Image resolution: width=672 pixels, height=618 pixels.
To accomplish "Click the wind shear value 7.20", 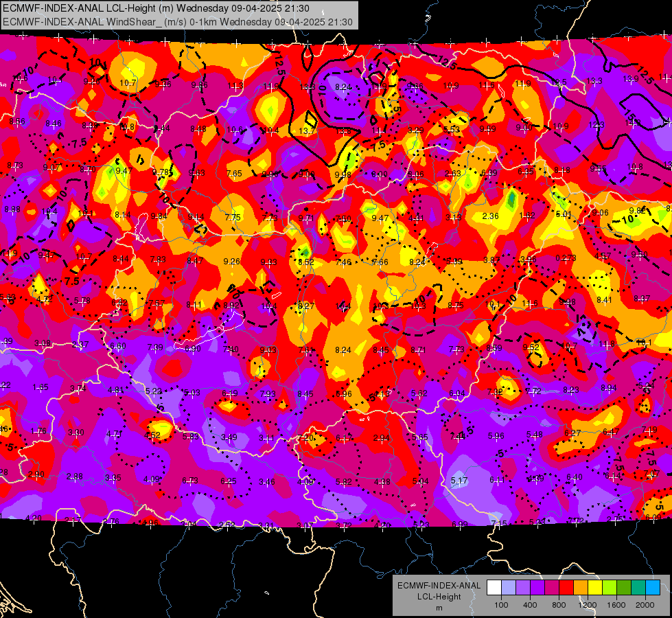I will [305, 438].
